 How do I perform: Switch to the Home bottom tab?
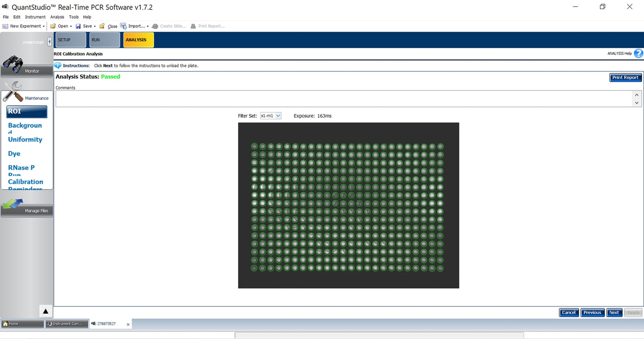[x=22, y=324]
